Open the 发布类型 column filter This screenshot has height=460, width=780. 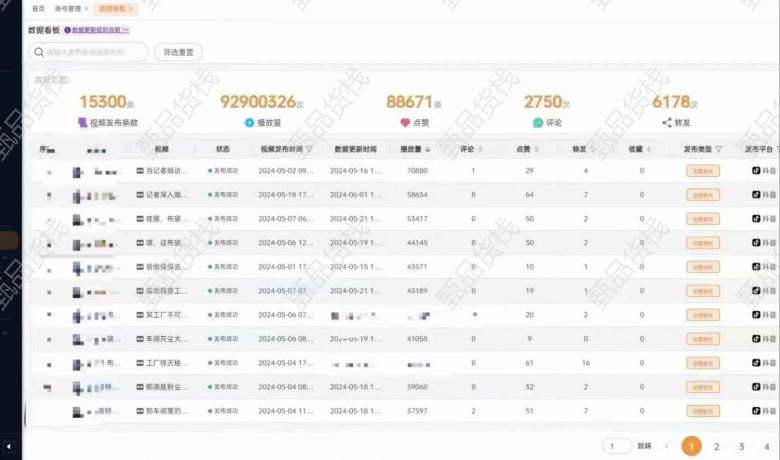[718, 149]
